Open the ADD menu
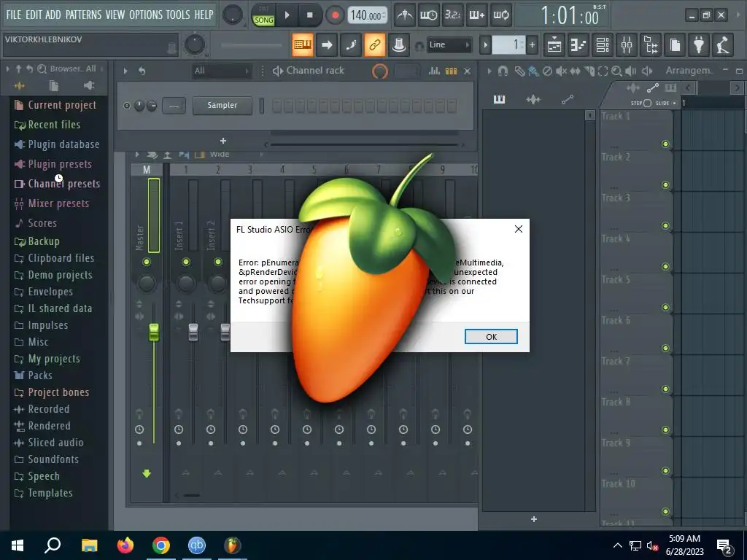The height and width of the screenshot is (560, 747). [x=53, y=15]
